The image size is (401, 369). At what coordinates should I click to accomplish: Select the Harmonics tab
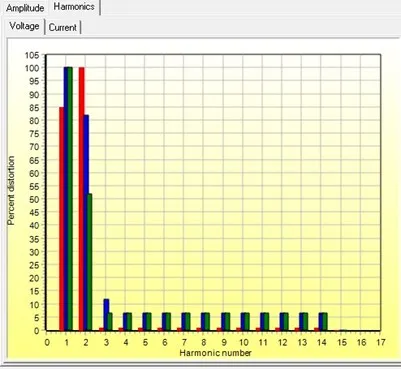point(74,7)
